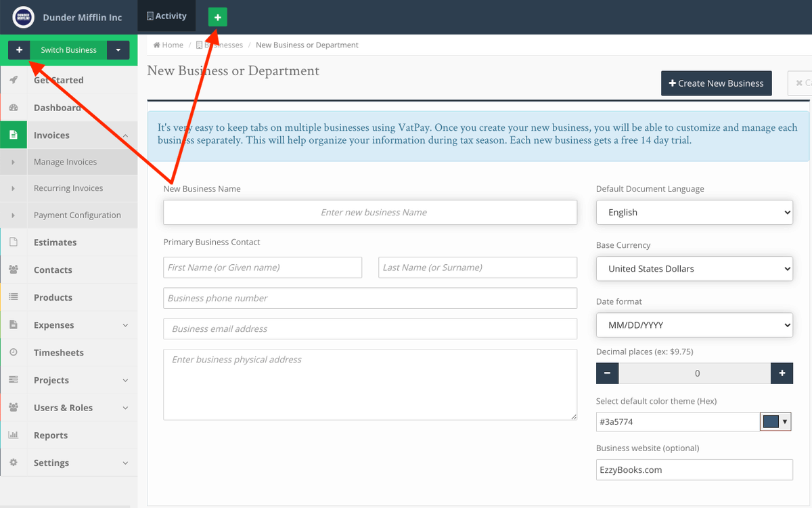Image resolution: width=812 pixels, height=508 pixels.
Task: Click the green plus button beside Activity
Action: pyautogui.click(x=217, y=17)
